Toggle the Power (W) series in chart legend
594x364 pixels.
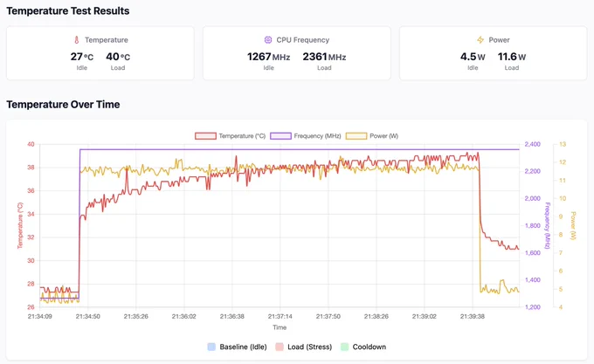tap(372, 136)
